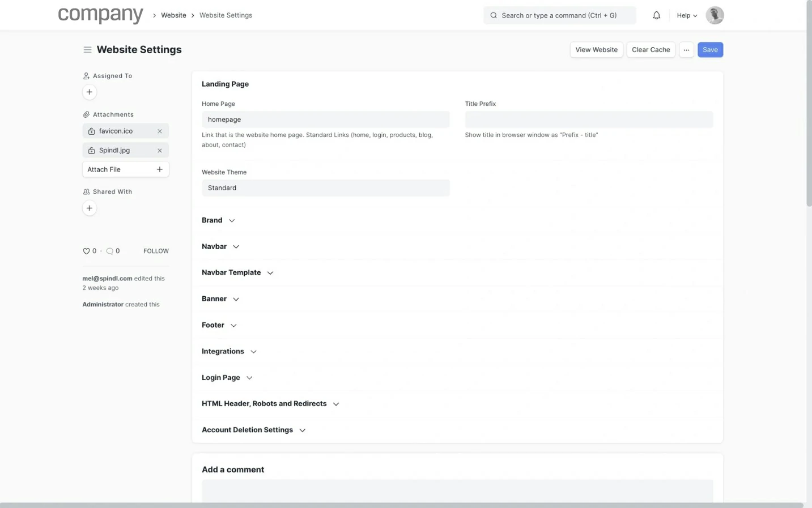Open the user avatar menu
Screen dimensions: 812x508
[x=714, y=15]
